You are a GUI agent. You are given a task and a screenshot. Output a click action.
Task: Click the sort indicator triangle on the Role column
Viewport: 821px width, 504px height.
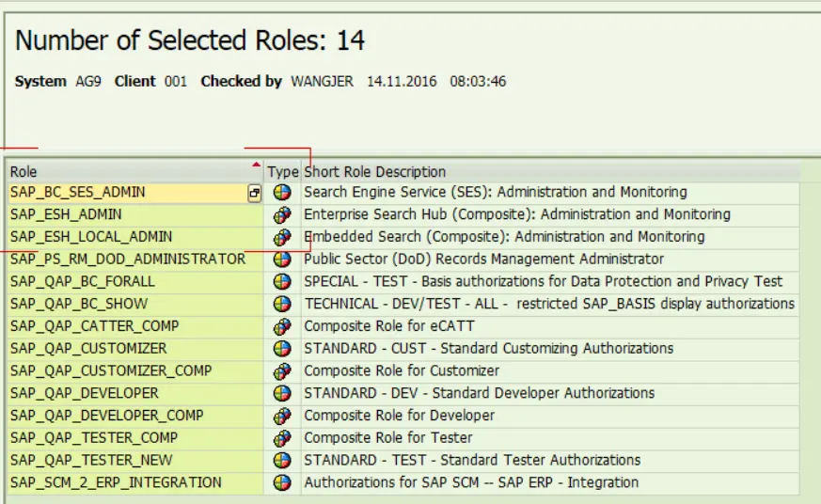tap(257, 165)
